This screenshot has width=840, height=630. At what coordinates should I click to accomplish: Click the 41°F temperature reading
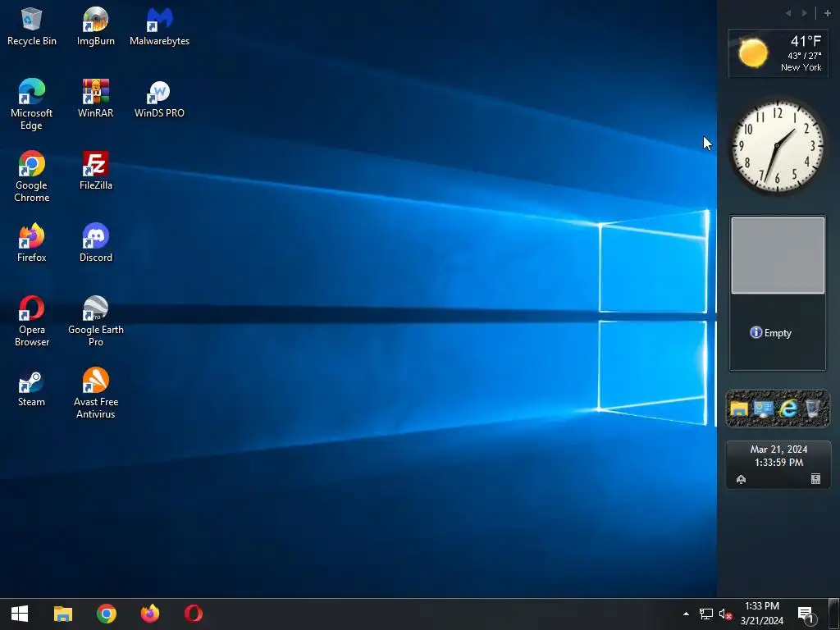806,41
